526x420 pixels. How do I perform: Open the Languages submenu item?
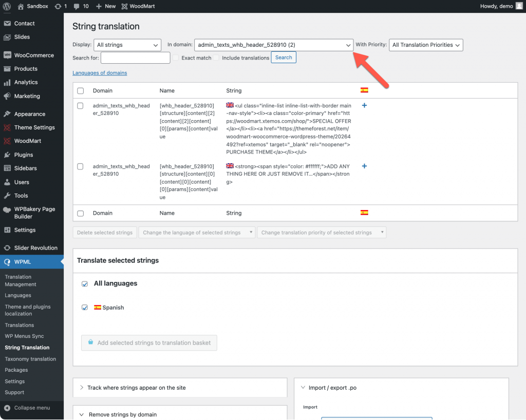[x=18, y=295]
